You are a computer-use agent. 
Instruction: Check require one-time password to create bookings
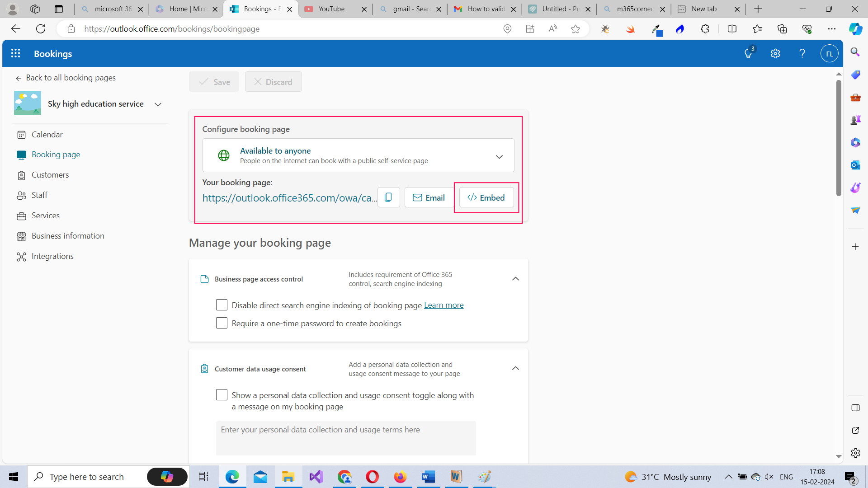[222, 323]
